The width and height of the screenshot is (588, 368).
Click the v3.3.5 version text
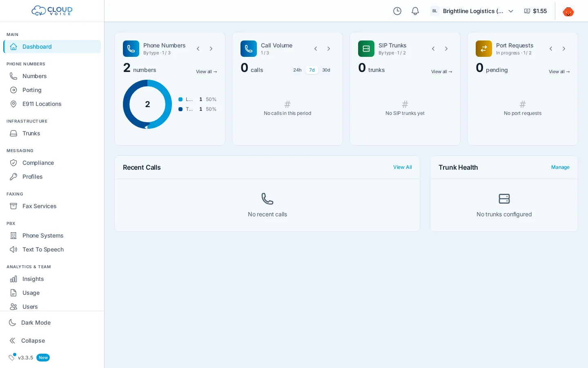[x=25, y=358]
